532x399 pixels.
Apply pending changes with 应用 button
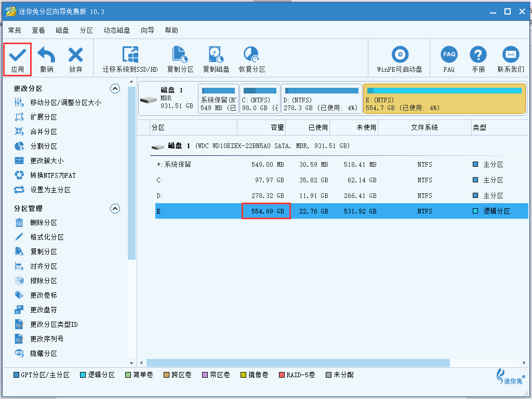pos(17,59)
